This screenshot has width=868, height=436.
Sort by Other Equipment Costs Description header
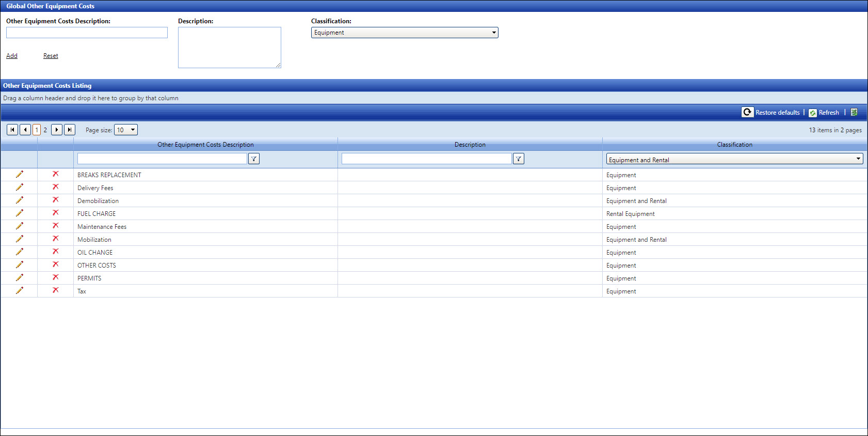(205, 145)
